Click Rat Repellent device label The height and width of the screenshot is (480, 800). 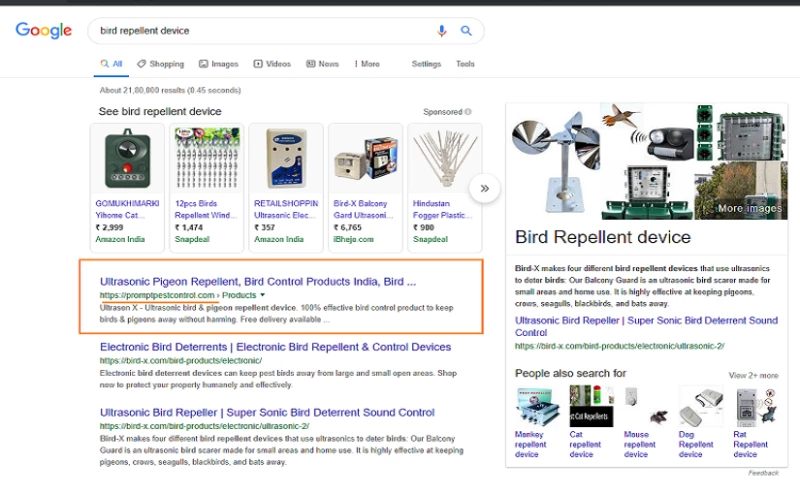751,444
